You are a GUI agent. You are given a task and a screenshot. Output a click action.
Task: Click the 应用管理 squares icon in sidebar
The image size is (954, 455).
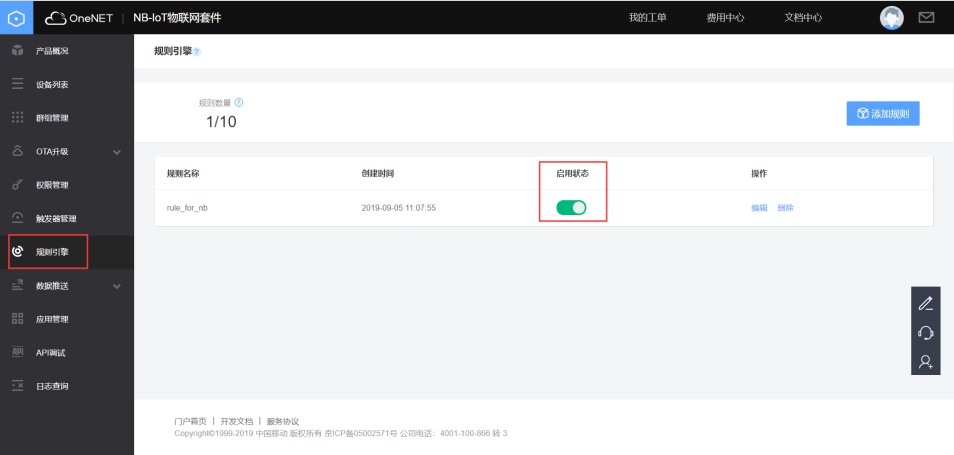(x=18, y=319)
